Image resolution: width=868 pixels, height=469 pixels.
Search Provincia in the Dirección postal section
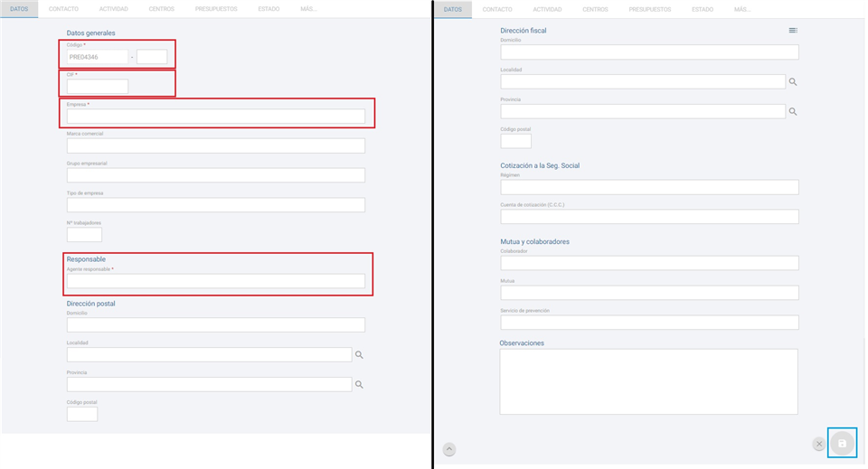(359, 385)
